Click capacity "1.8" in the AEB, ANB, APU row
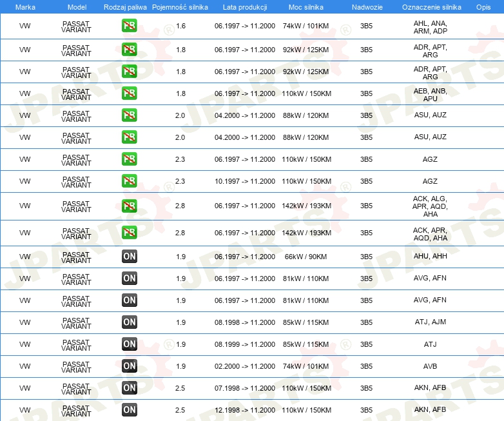504x421 pixels. pyautogui.click(x=180, y=93)
